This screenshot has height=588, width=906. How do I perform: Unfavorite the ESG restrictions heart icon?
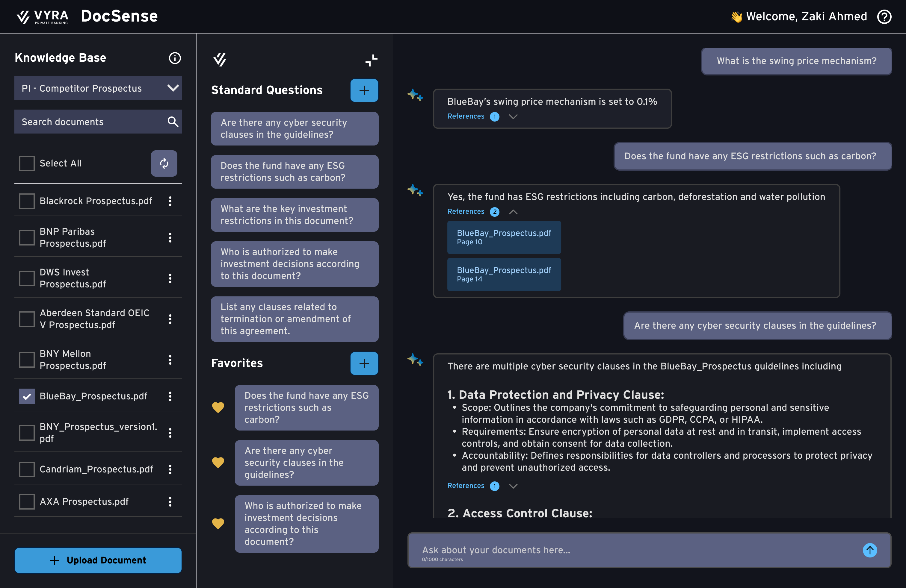pyautogui.click(x=218, y=407)
